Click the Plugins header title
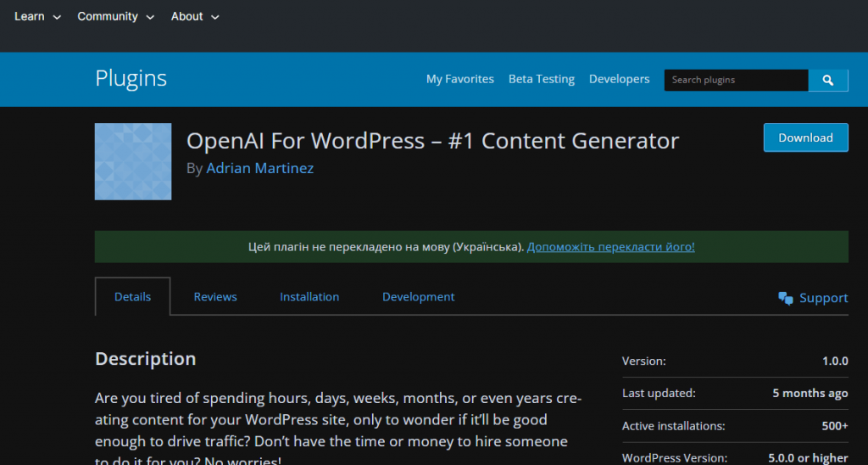868x465 pixels. click(x=131, y=79)
